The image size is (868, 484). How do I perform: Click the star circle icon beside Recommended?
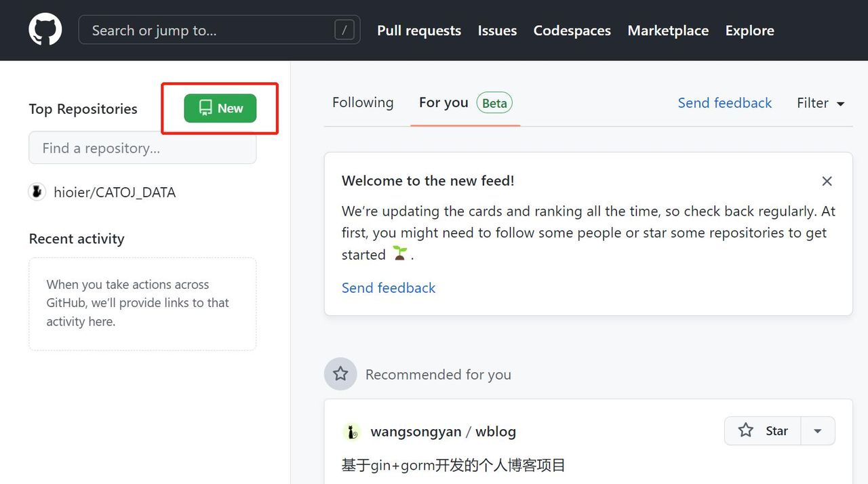(340, 374)
